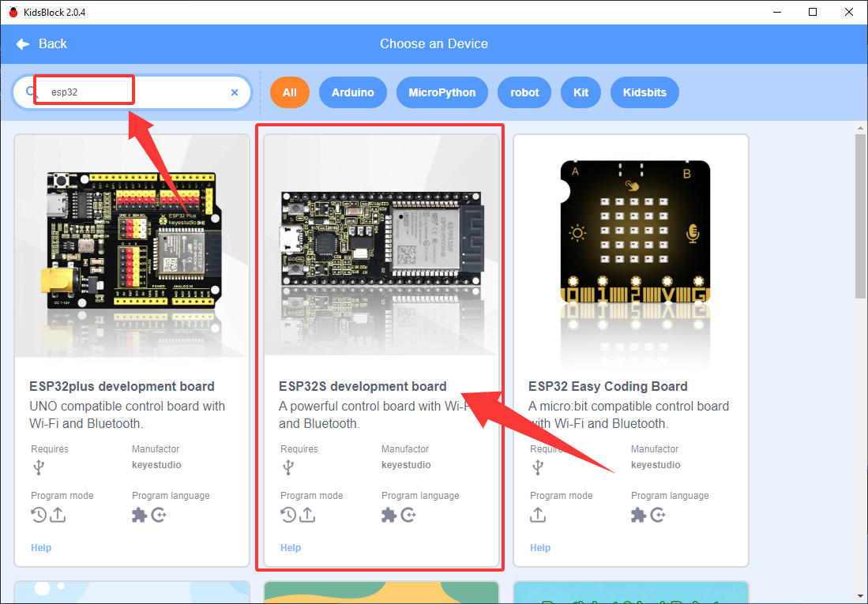Click upload mode icon on ESP32S card
Screen dimensions: 868x604
point(308,515)
